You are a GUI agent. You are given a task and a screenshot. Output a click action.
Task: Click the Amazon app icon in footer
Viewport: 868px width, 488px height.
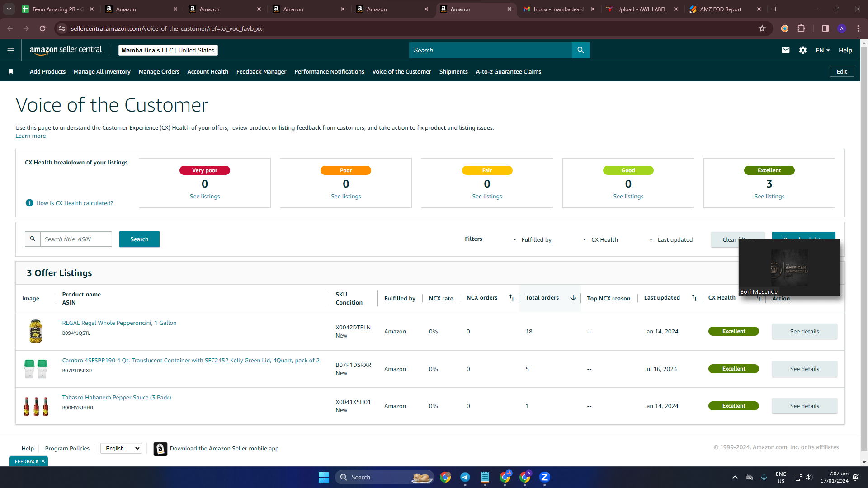(x=160, y=449)
